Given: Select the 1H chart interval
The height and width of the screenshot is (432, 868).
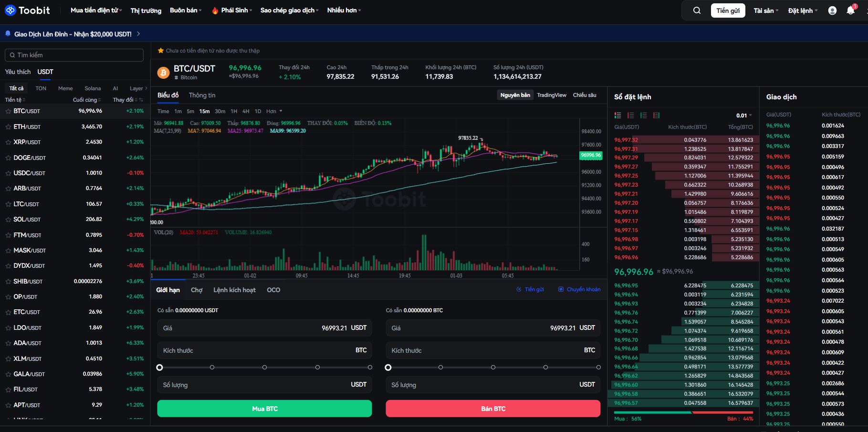Looking at the screenshot, I should tap(234, 111).
